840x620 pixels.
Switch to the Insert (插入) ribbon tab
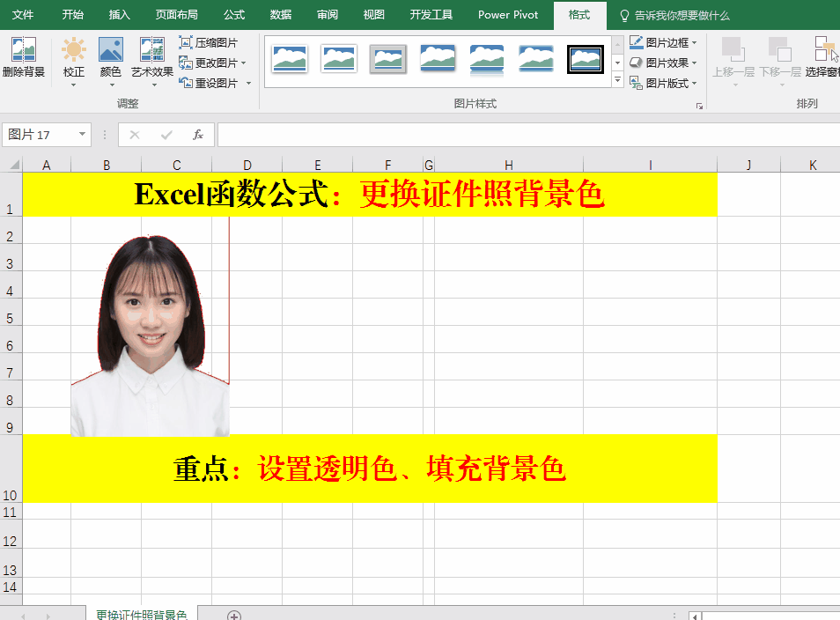coord(119,15)
